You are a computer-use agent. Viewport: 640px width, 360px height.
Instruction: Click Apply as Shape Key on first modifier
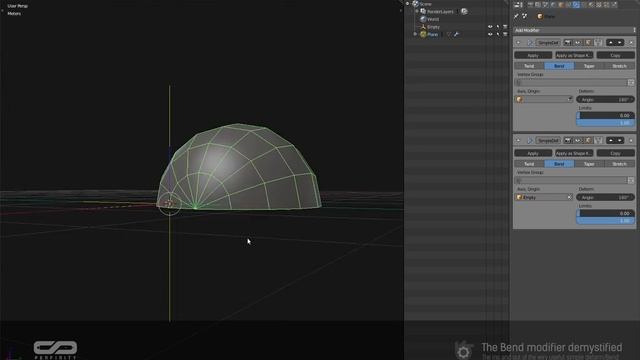pos(574,55)
